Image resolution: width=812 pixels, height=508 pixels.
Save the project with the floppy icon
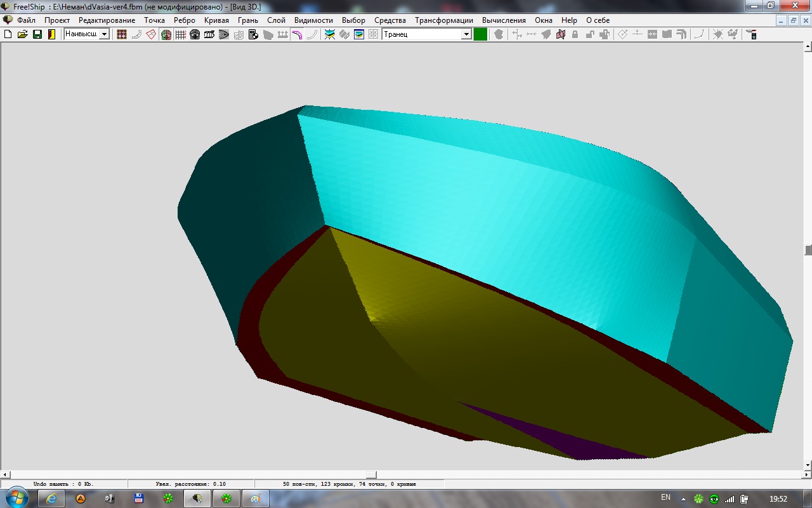[x=37, y=34]
